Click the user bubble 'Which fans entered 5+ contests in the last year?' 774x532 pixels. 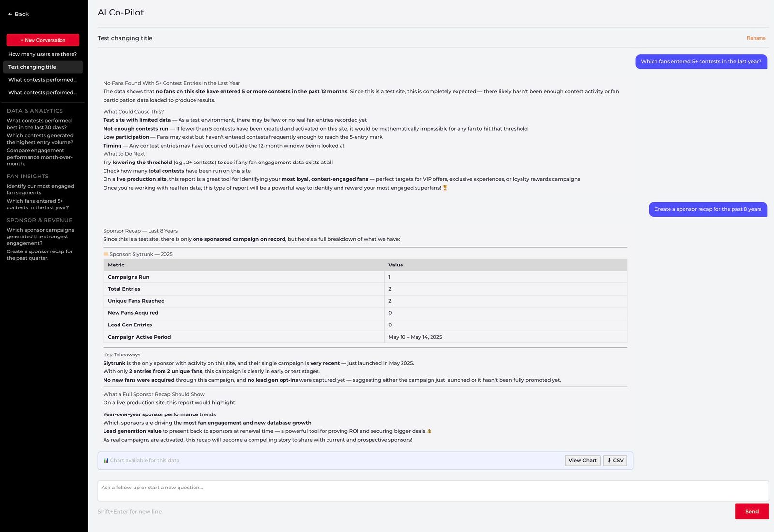(701, 62)
